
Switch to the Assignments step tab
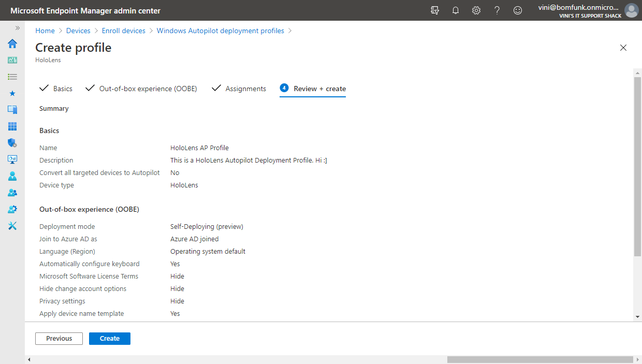tap(239, 89)
